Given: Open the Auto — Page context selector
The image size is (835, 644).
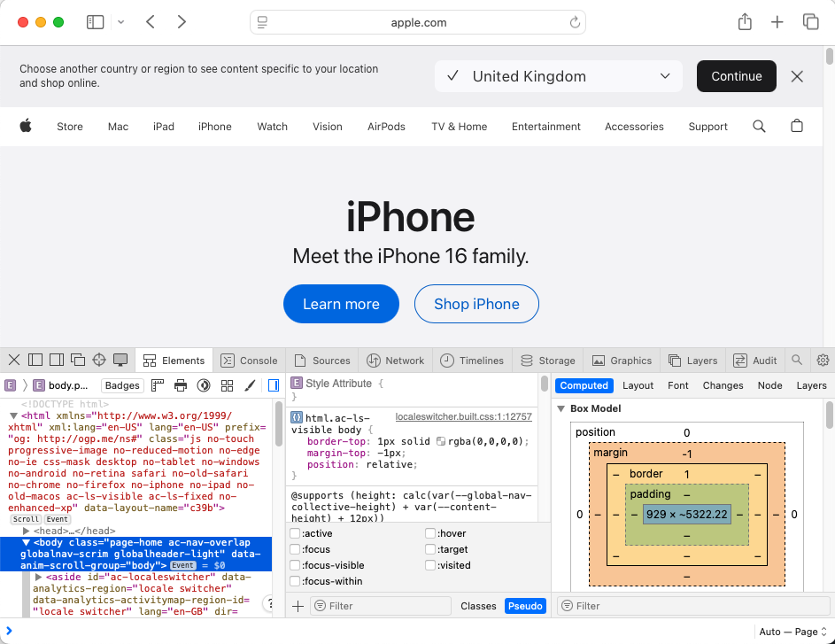Looking at the screenshot, I should [x=792, y=632].
